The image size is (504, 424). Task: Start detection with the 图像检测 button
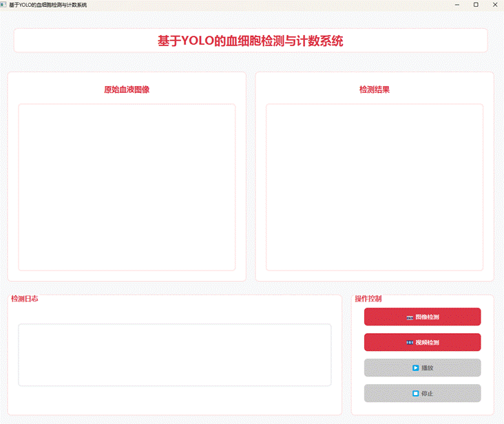422,317
